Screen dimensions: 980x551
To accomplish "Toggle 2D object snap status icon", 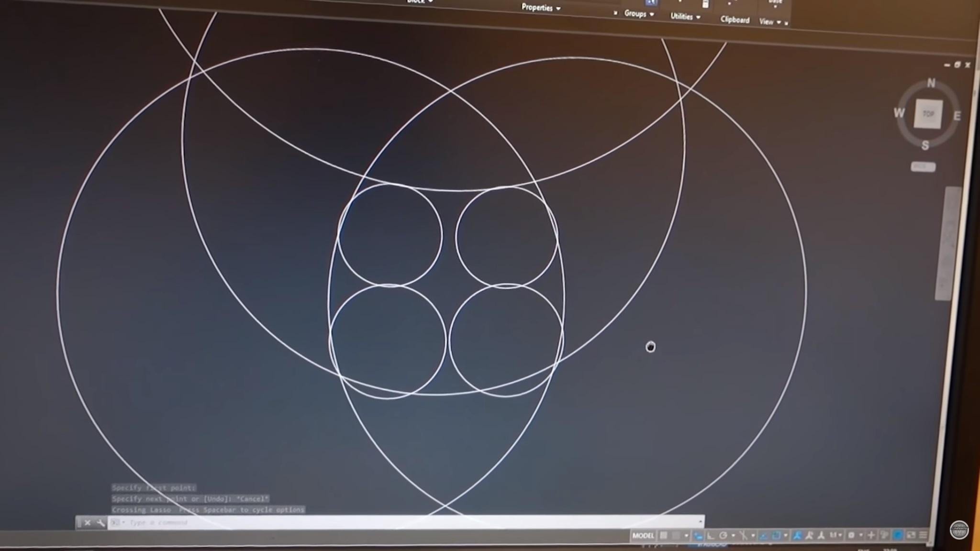I will [x=776, y=535].
